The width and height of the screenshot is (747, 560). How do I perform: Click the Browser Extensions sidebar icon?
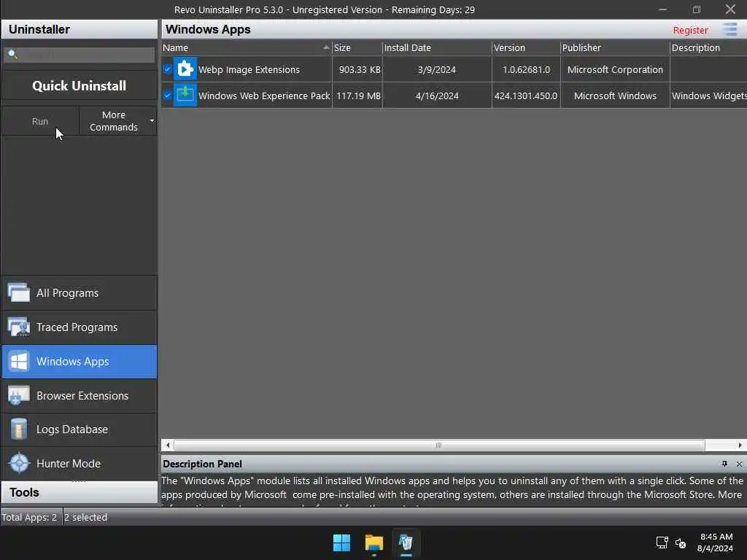[x=19, y=395]
